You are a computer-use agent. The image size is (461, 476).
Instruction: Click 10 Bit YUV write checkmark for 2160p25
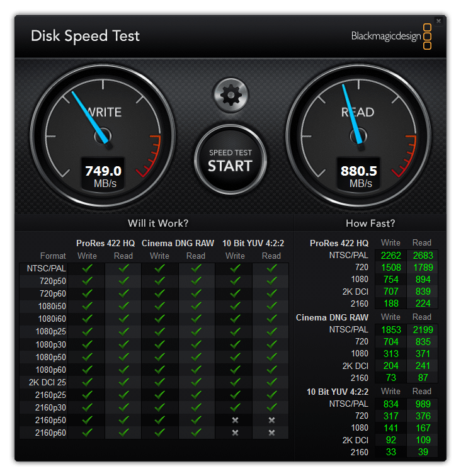[236, 395]
